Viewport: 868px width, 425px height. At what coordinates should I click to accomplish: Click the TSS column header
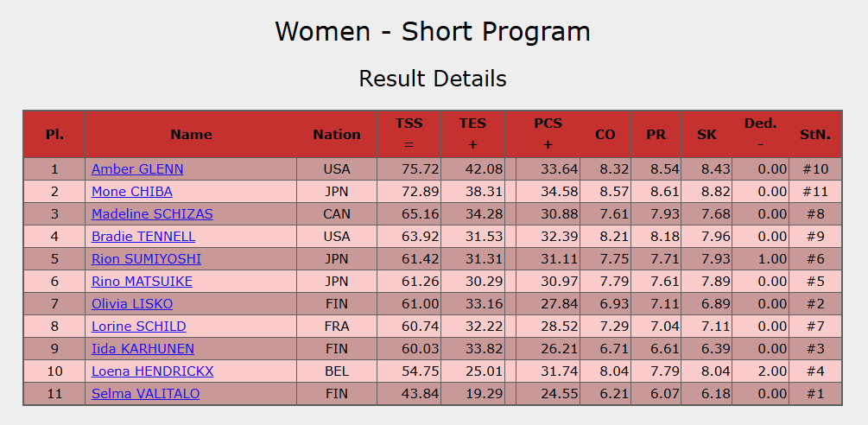pos(409,134)
